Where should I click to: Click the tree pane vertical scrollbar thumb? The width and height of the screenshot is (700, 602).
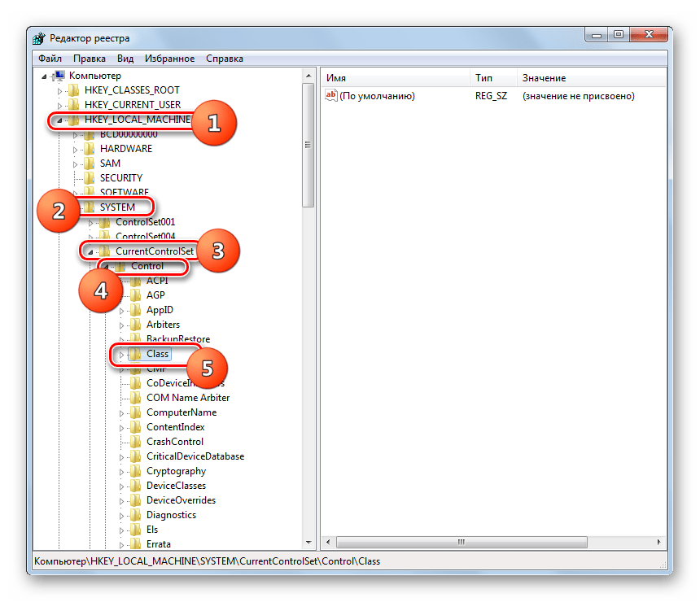click(308, 145)
